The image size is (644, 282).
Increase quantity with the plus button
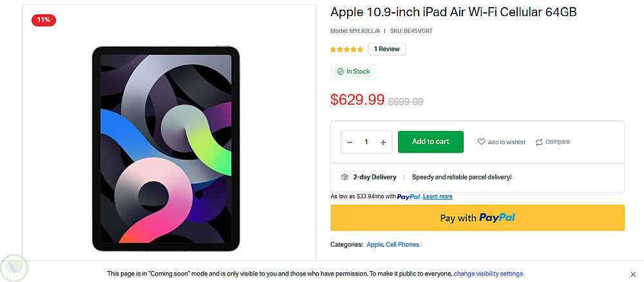click(383, 142)
